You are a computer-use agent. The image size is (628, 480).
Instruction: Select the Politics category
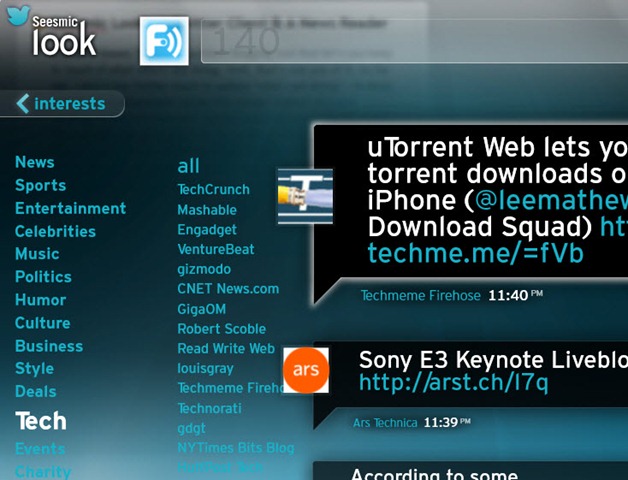tap(43, 277)
